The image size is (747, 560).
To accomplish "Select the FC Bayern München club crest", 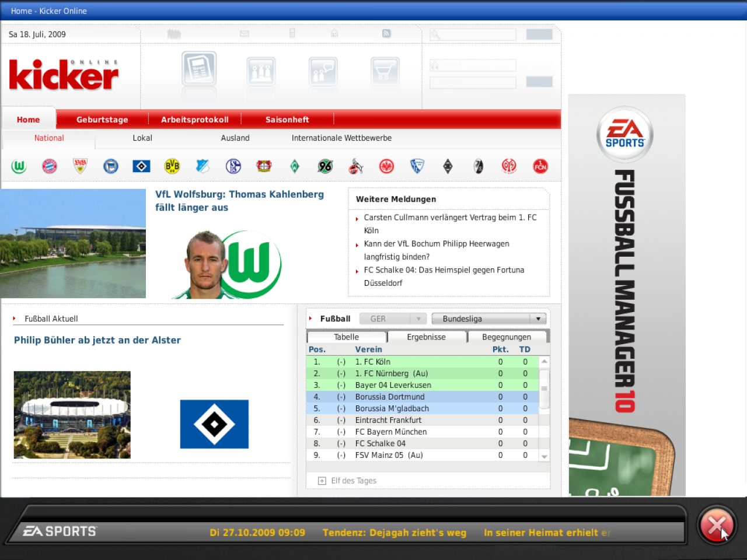I will [x=50, y=167].
